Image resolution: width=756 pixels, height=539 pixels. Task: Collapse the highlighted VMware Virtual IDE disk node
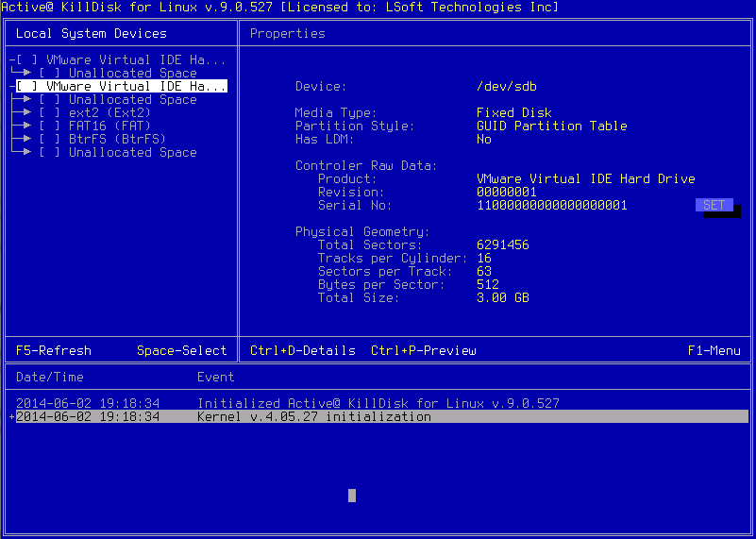12,86
